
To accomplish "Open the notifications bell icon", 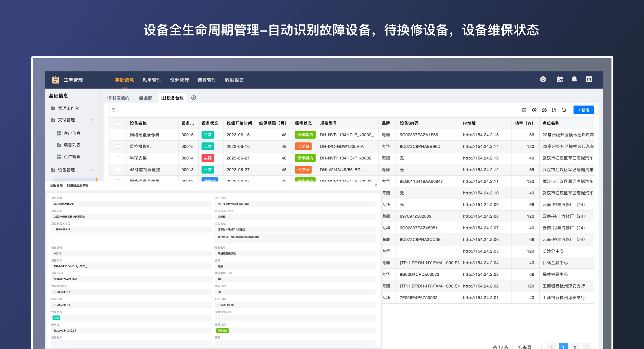I will (574, 79).
